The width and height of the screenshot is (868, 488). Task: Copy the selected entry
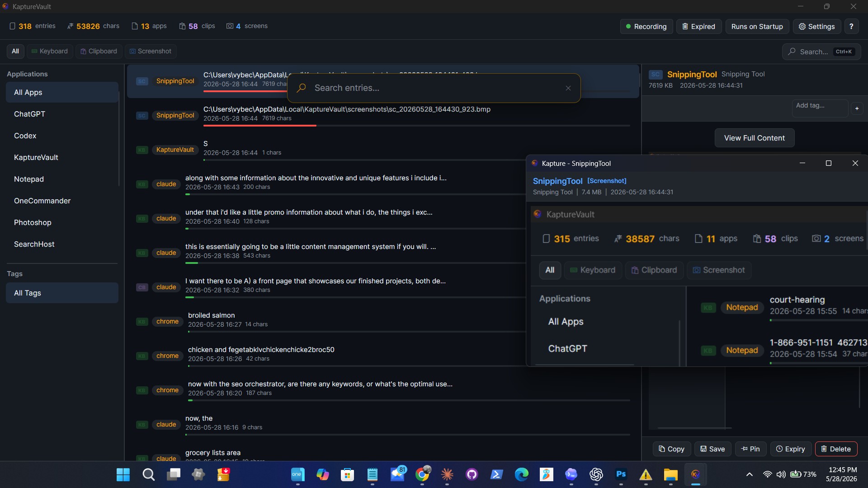671,449
